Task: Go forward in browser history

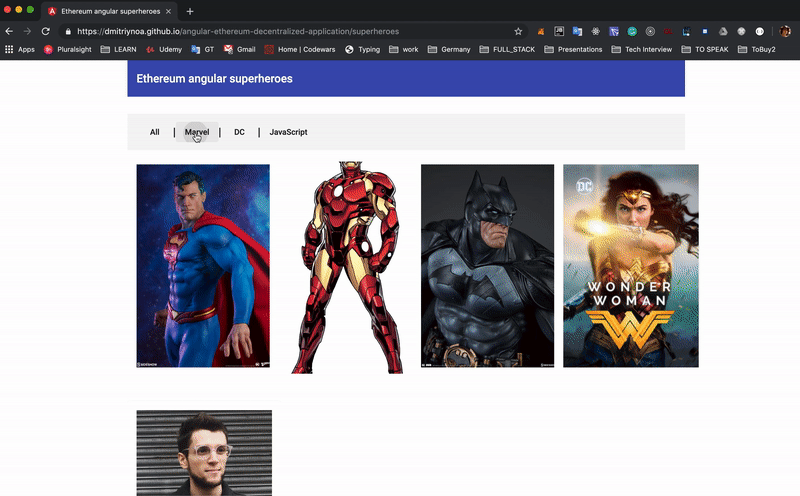Action: coord(27,31)
